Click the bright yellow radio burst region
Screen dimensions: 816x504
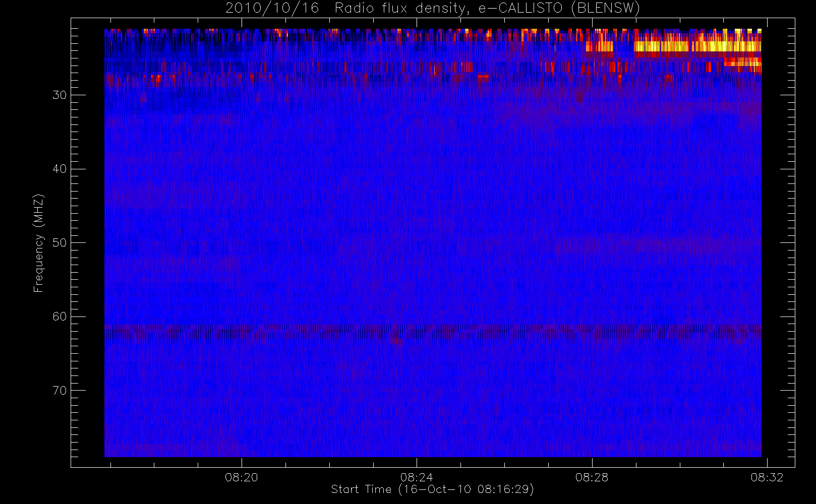pos(697,46)
